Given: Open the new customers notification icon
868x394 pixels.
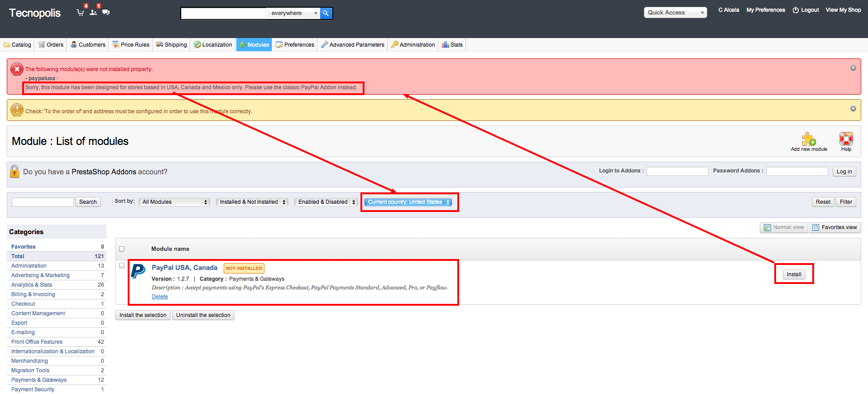Looking at the screenshot, I should coord(93,12).
